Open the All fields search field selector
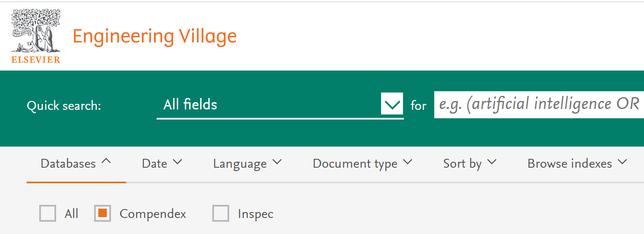This screenshot has width=644, height=234. coord(270,104)
